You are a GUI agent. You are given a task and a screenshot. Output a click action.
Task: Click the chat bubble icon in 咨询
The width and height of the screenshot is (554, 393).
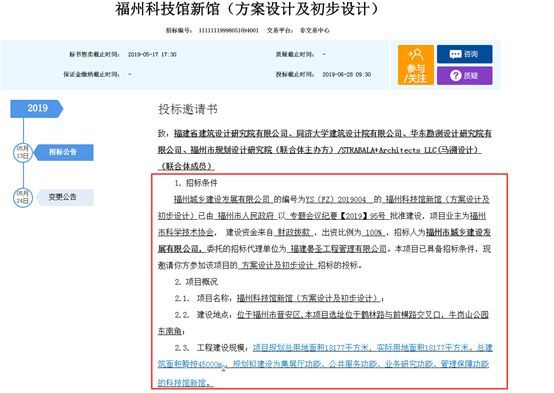coord(455,54)
